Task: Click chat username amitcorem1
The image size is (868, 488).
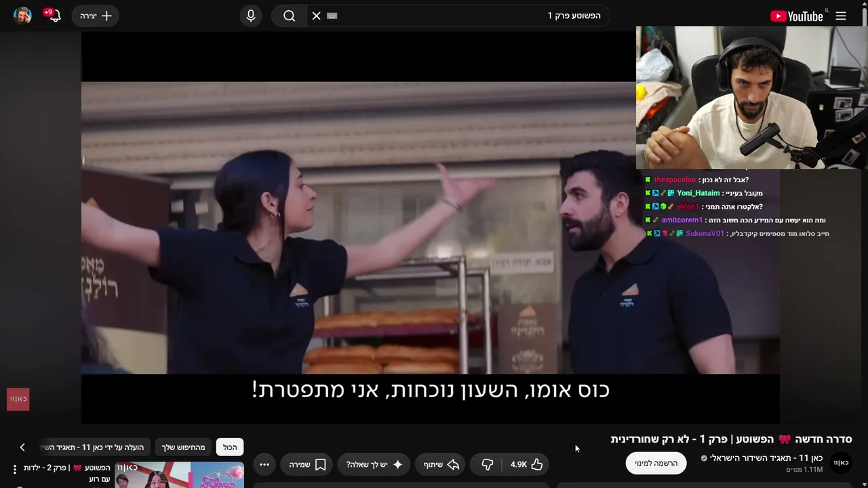Action: coord(682,220)
